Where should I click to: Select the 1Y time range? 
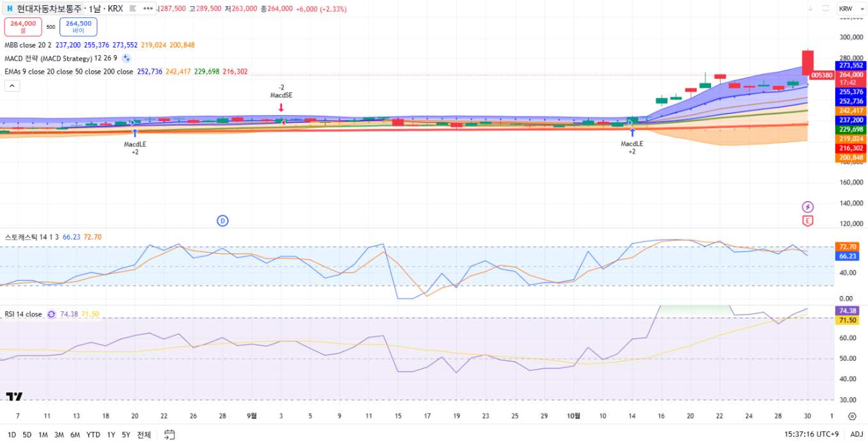111,434
